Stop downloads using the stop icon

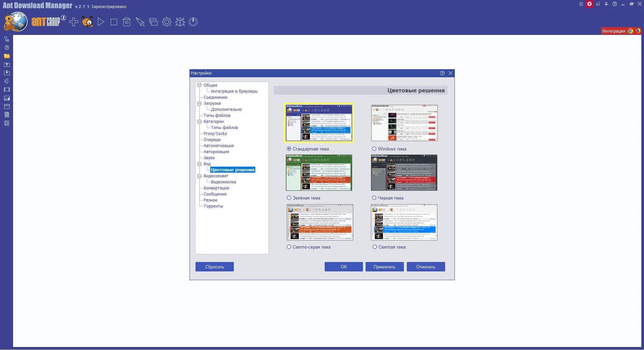(113, 22)
